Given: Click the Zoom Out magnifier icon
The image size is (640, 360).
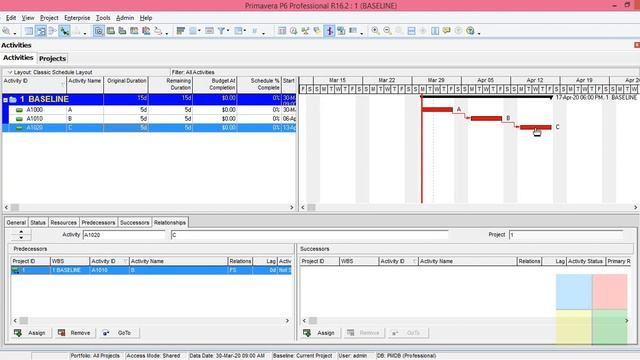Looking at the screenshot, I should (x=387, y=31).
